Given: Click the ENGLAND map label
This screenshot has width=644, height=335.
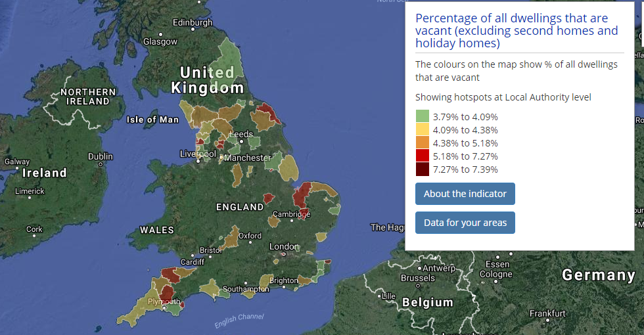Looking at the screenshot, I should point(240,207).
